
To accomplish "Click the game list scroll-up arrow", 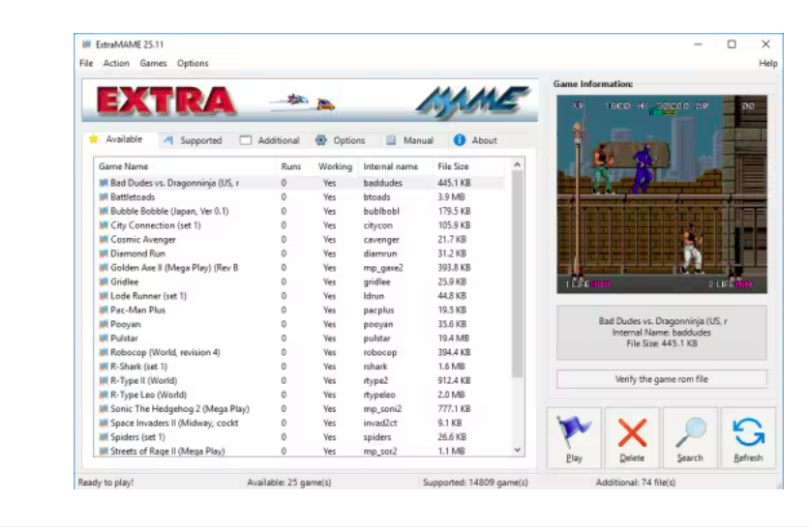I will [x=518, y=165].
